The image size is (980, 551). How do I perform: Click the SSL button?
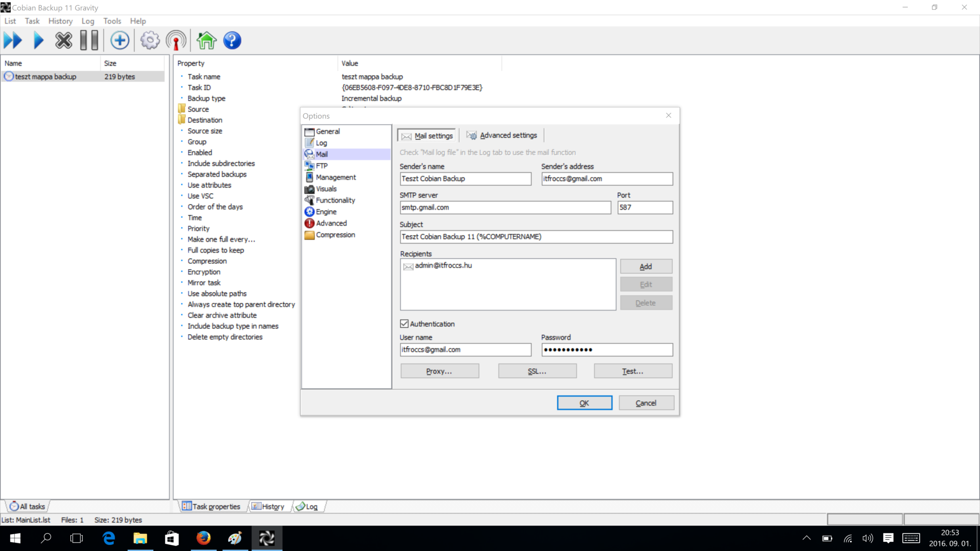tap(537, 371)
